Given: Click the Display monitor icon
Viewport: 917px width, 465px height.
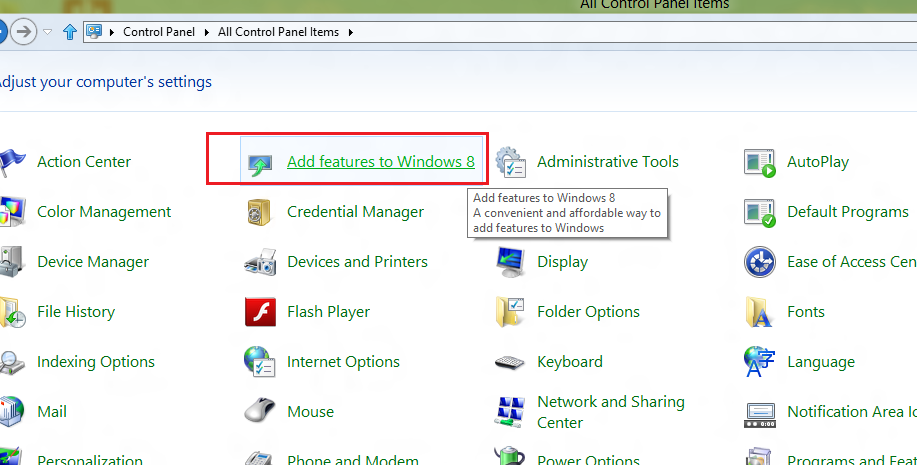Looking at the screenshot, I should tap(510, 262).
